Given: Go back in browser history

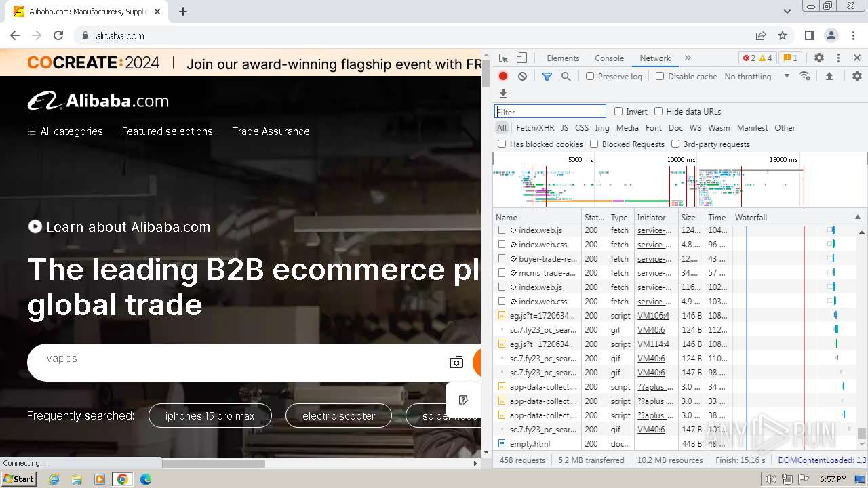Looking at the screenshot, I should pyautogui.click(x=15, y=36).
